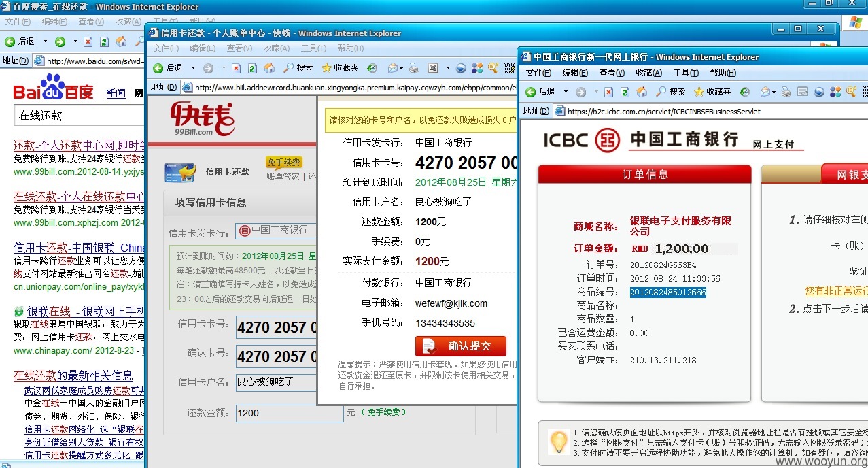Go Home in 快钱 window toolbar
Image resolution: width=868 pixels, height=468 pixels.
(269, 68)
